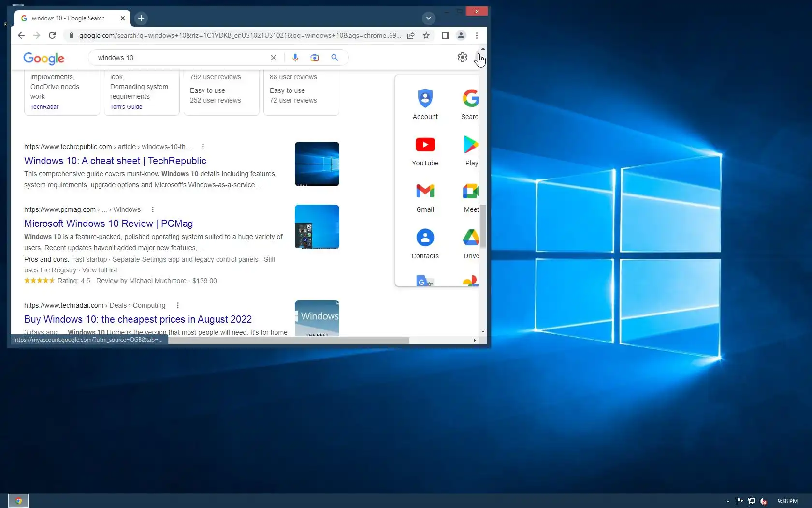
Task: Open the Chrome three-dot menu
Action: click(477, 35)
